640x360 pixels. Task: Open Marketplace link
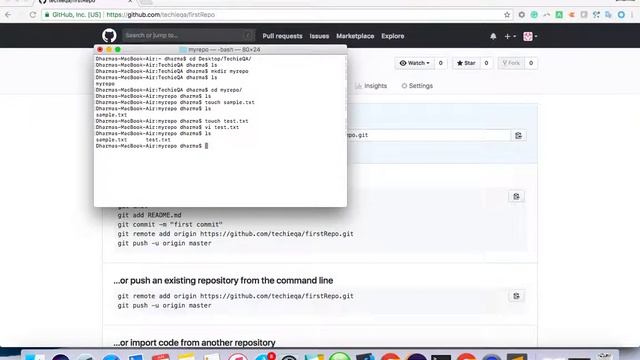(x=355, y=36)
